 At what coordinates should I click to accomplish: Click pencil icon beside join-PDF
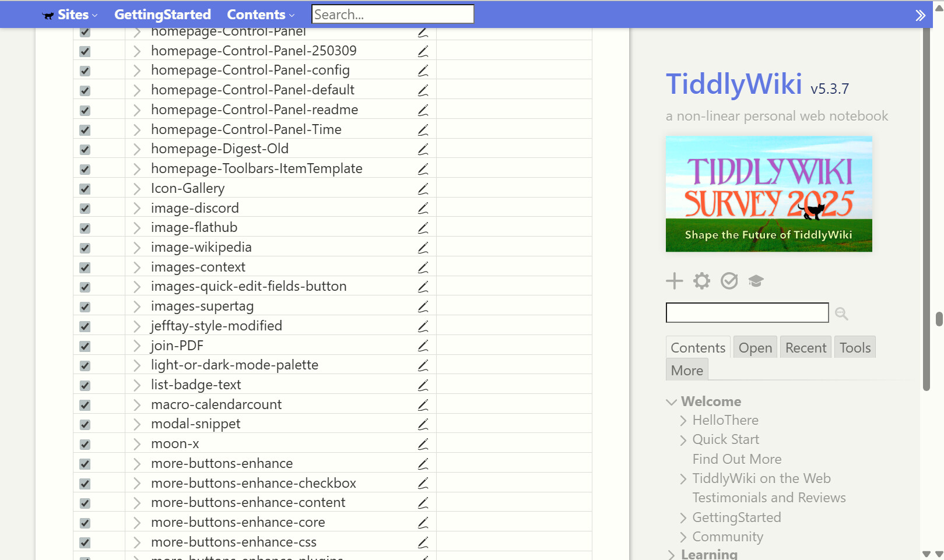tap(423, 346)
